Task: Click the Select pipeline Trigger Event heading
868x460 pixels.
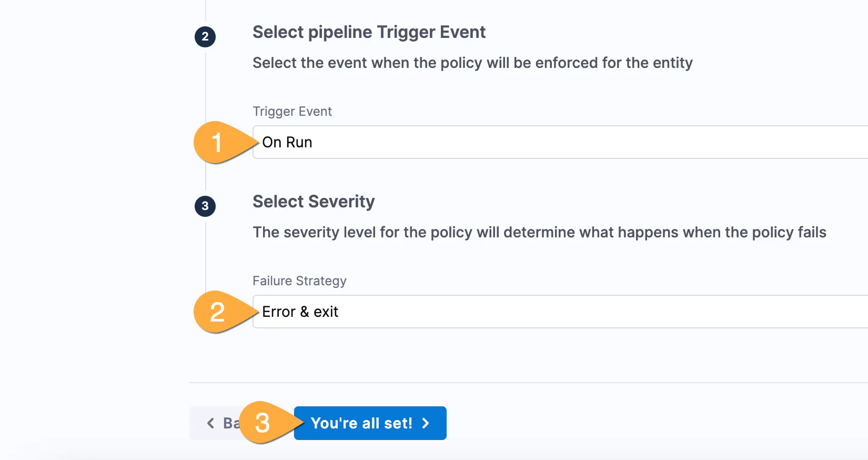Action: pos(369,32)
